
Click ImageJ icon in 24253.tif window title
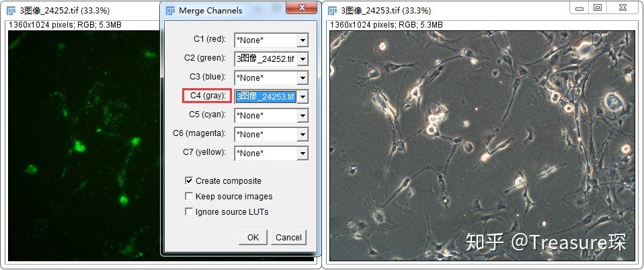[332, 10]
